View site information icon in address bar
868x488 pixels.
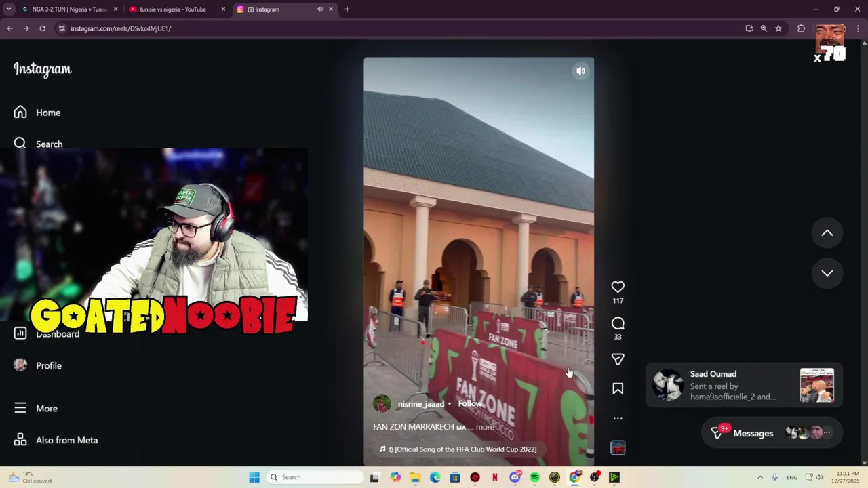click(x=62, y=28)
